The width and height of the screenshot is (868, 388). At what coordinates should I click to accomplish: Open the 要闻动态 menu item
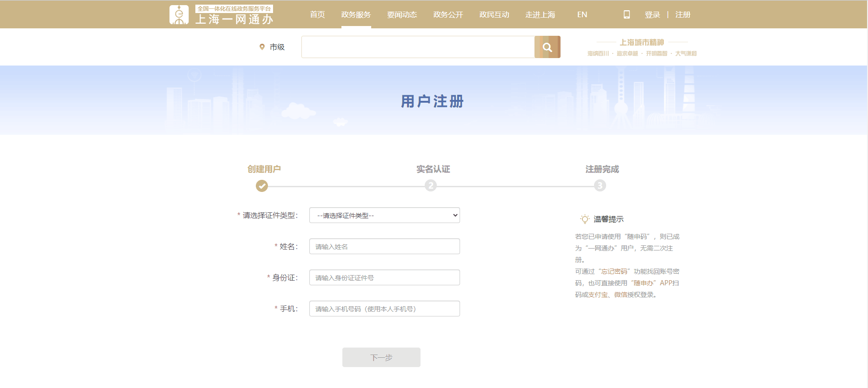pyautogui.click(x=402, y=14)
